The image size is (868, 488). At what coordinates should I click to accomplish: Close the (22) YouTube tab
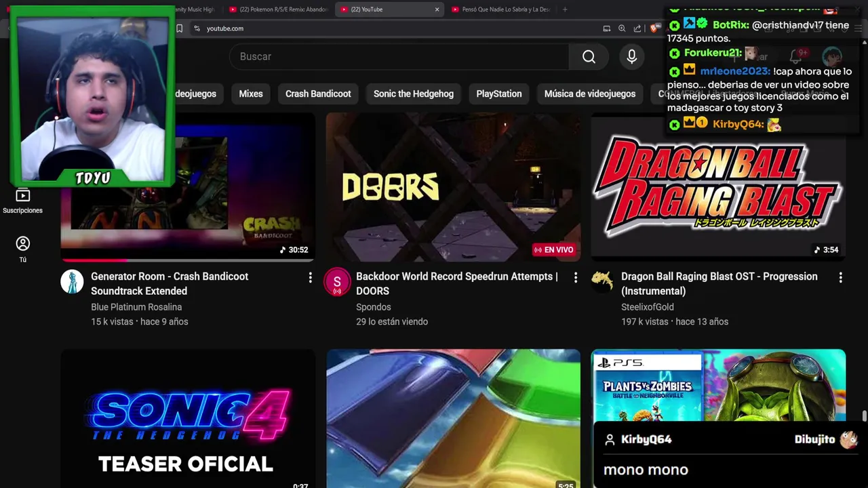pyautogui.click(x=437, y=9)
